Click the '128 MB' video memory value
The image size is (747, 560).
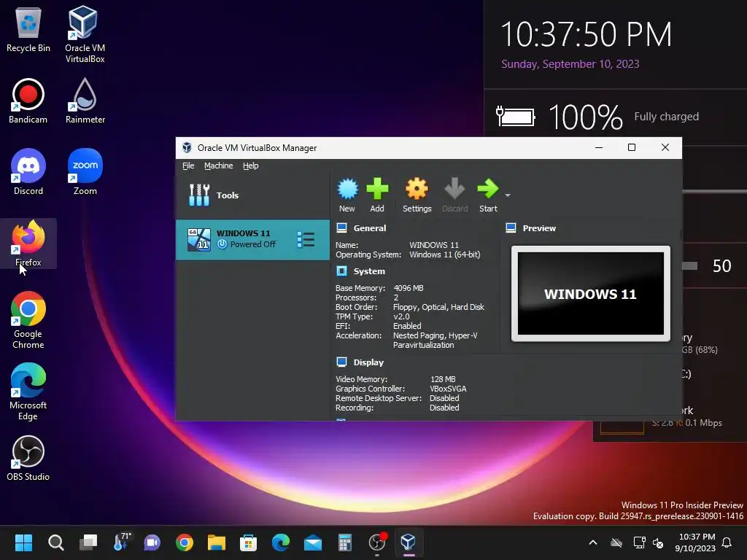[x=443, y=379]
